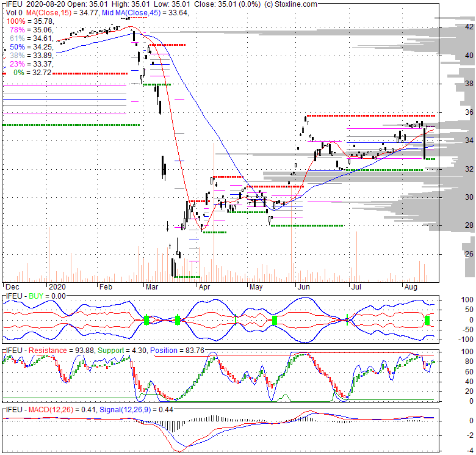Click the 32 price axis label

(469, 169)
